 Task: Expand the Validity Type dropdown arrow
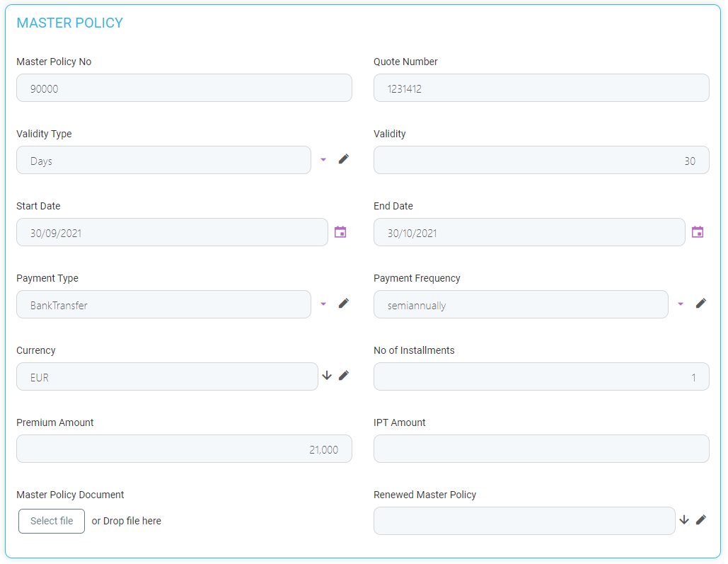click(323, 160)
